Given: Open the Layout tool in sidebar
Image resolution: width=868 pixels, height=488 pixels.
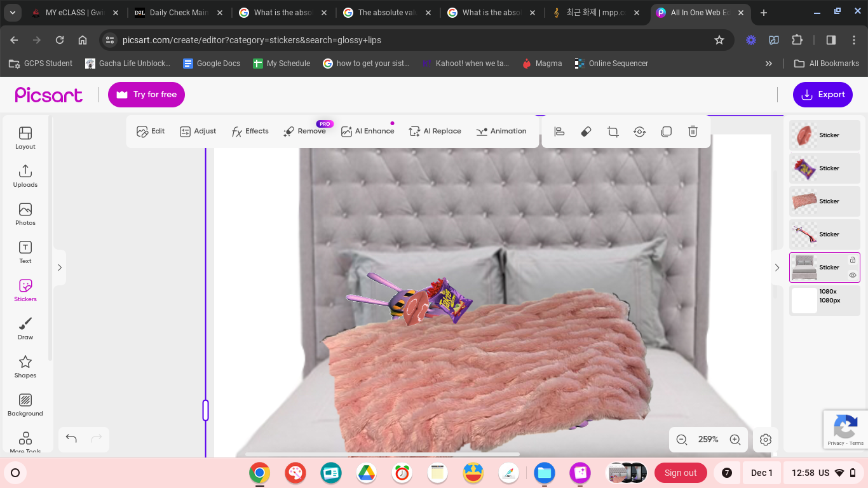Looking at the screenshot, I should (x=25, y=137).
